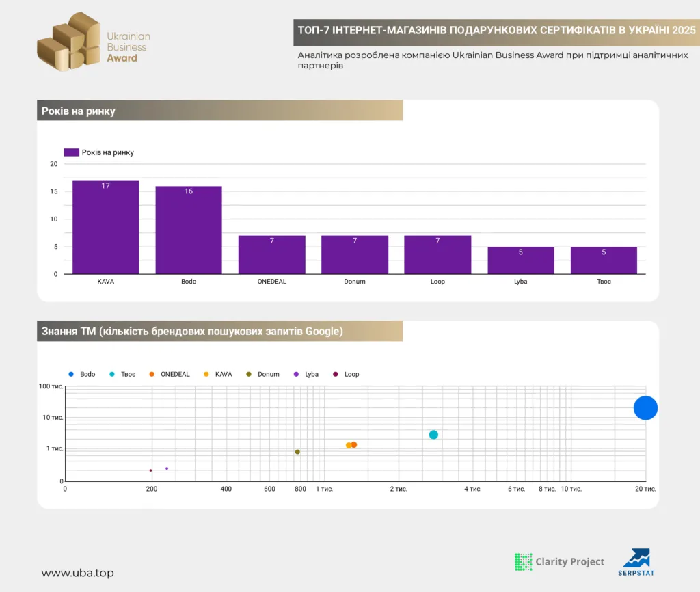
Task: Click the Serpstat logo icon
Action: (636, 558)
